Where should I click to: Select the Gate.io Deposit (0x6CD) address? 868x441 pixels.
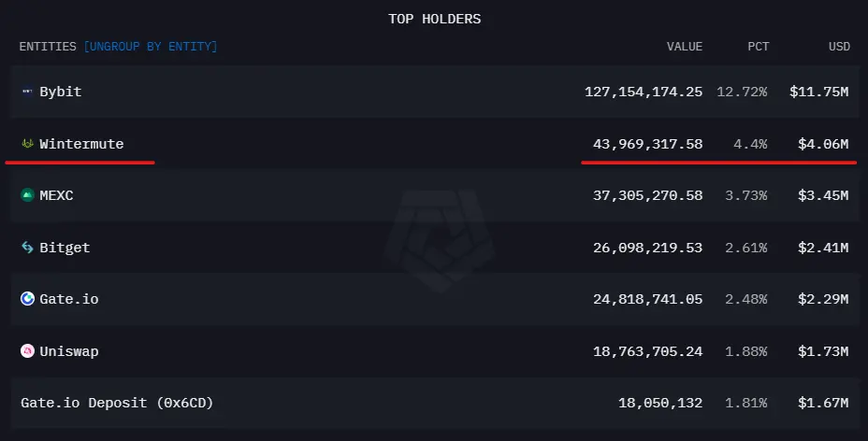(x=117, y=403)
